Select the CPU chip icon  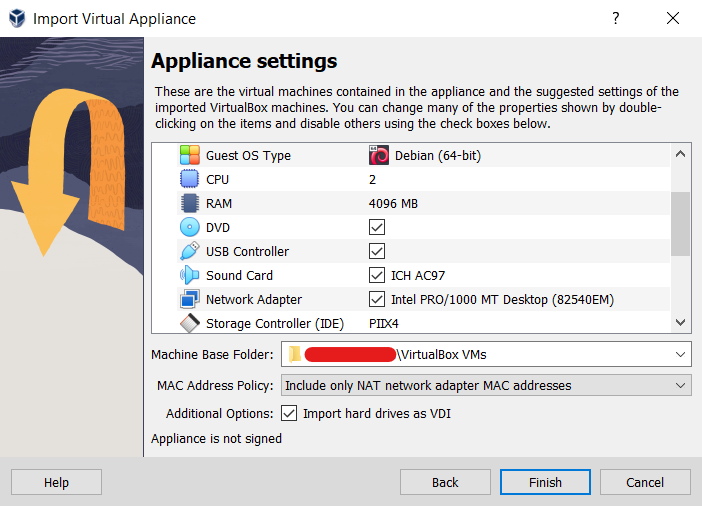point(190,180)
